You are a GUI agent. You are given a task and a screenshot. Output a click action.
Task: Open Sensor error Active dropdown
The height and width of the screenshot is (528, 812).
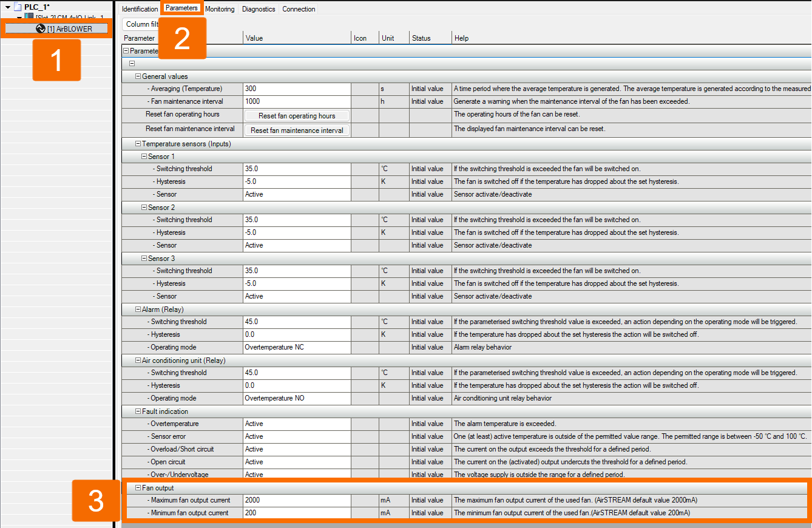click(297, 436)
